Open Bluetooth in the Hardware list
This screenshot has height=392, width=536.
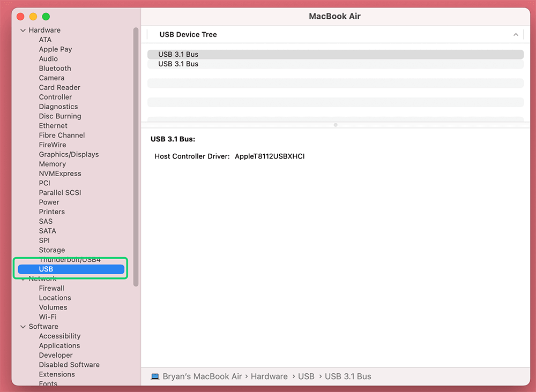55,69
